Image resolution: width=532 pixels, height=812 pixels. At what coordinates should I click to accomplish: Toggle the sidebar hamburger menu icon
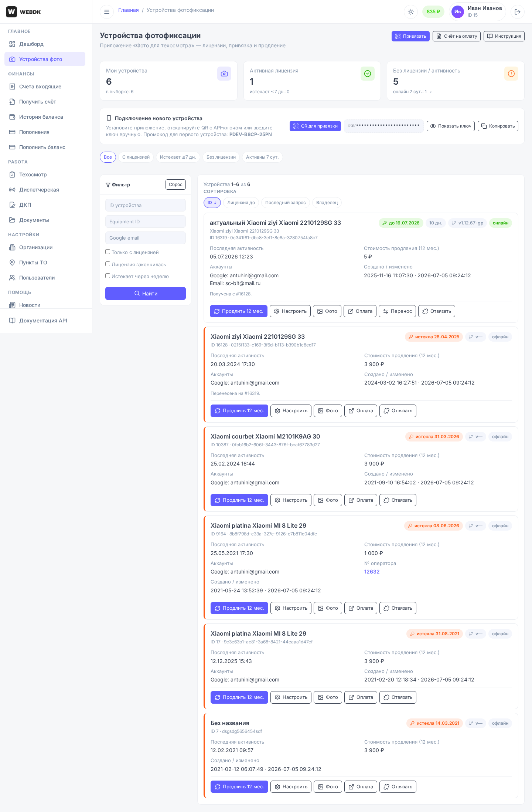click(x=107, y=12)
